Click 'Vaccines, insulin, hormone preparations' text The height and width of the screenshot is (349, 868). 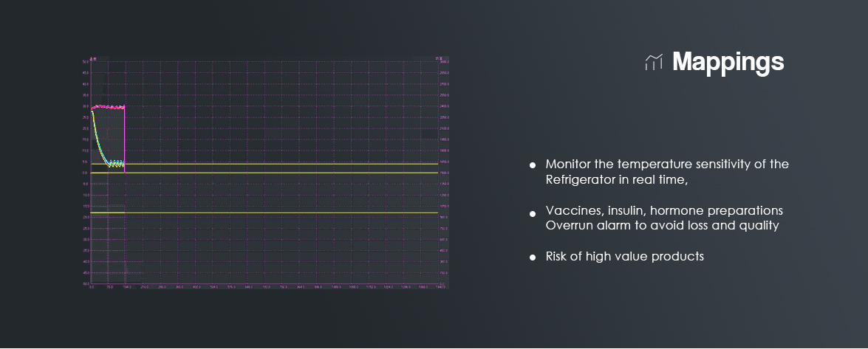coord(664,211)
